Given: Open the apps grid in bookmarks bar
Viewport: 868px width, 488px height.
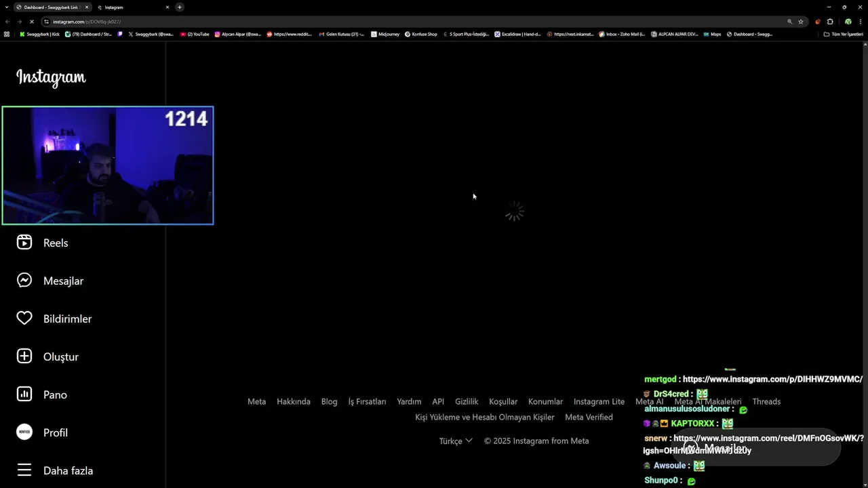Looking at the screenshot, I should click(7, 34).
